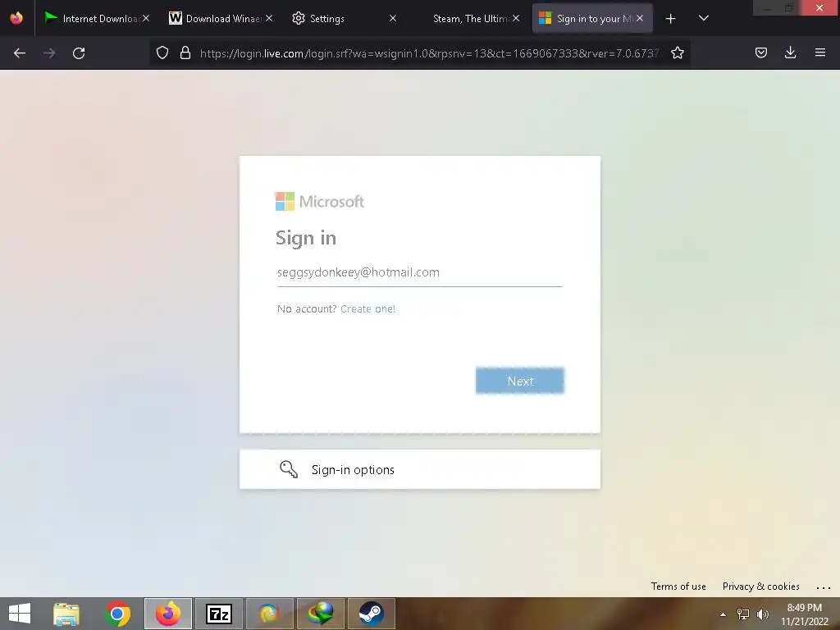Screen dimensions: 840x630
Task: Open the footer ellipsis more options
Action: click(x=824, y=587)
